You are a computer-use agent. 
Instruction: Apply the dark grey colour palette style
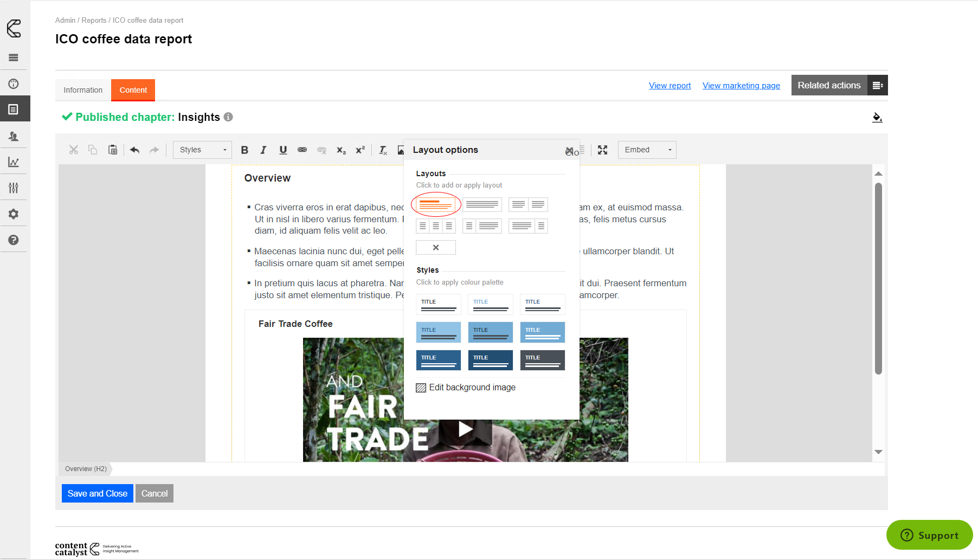(x=542, y=360)
